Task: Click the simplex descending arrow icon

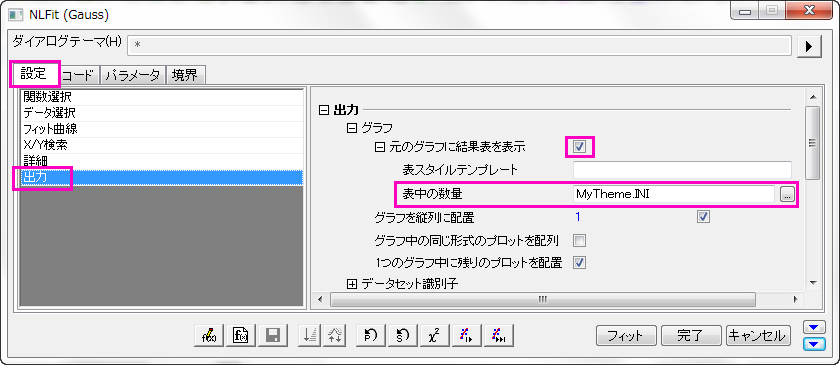Action: [x=310, y=336]
